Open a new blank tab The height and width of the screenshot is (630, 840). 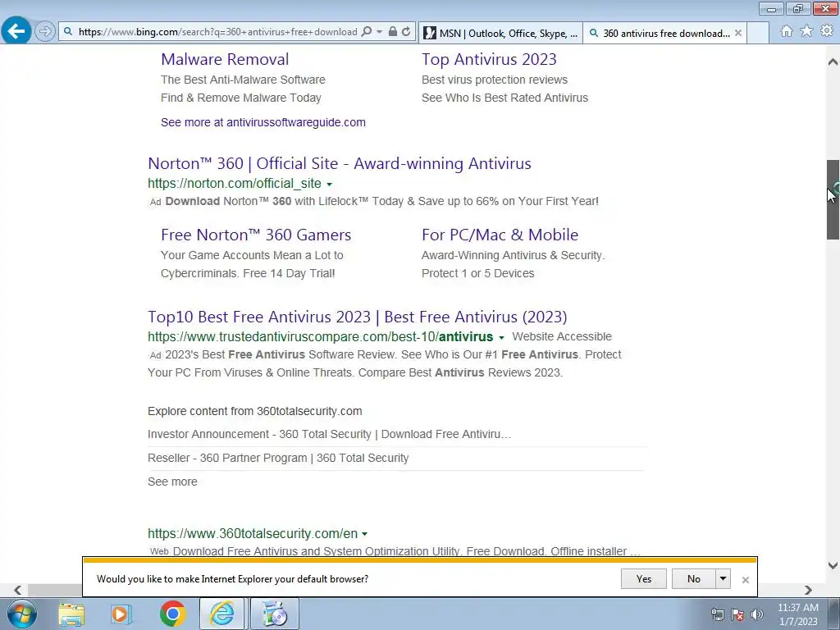tap(757, 33)
